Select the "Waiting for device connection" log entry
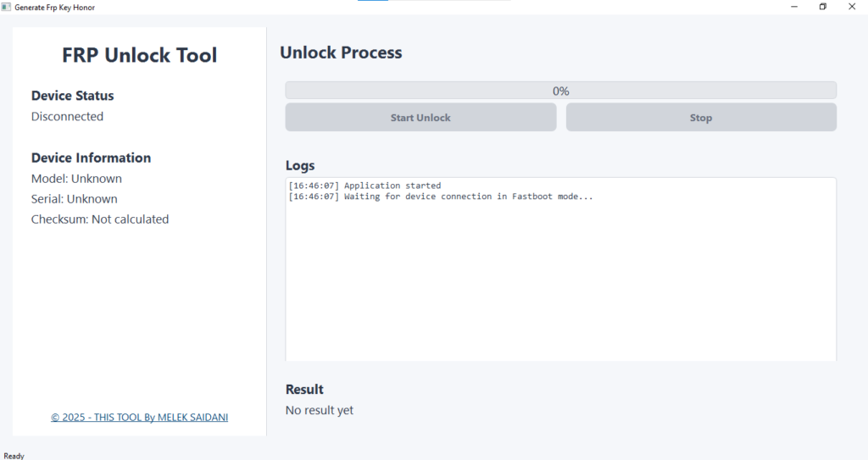This screenshot has height=460, width=868. [468, 197]
